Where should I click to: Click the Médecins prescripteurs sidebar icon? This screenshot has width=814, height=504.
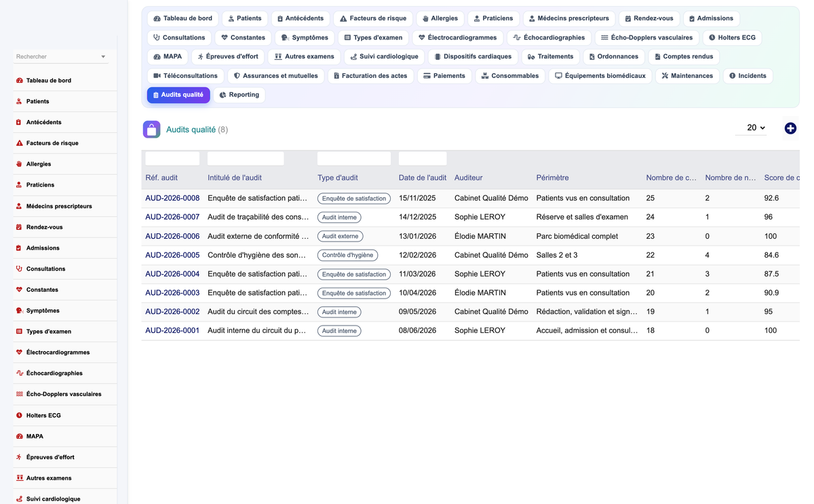click(19, 206)
